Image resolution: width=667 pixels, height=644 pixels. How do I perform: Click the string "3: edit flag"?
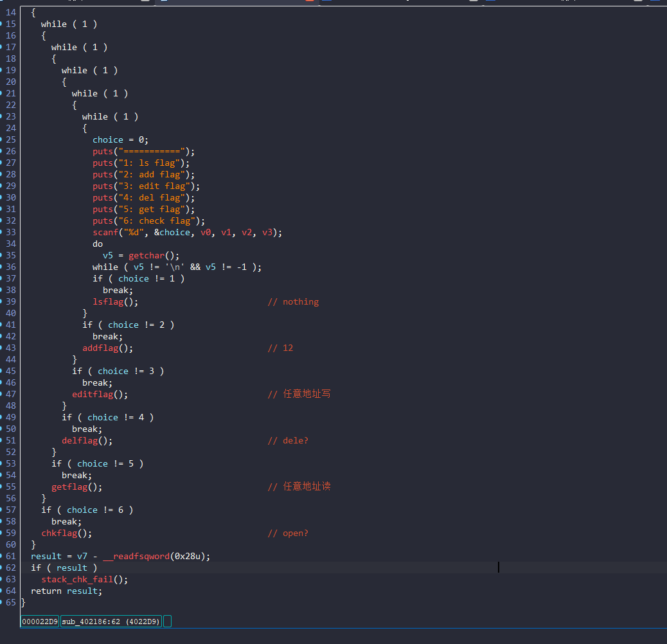click(154, 186)
